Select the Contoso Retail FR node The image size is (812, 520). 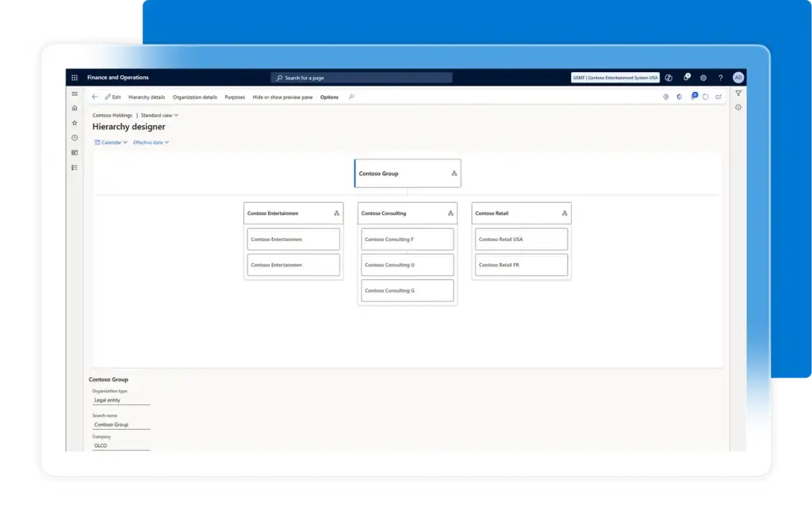[x=522, y=266]
